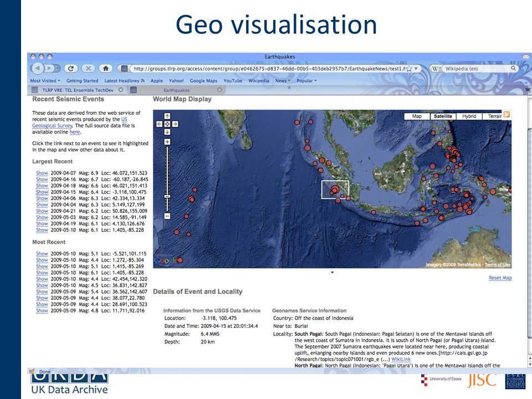Image resolution: width=532 pixels, height=399 pixels.
Task: Switch map to Satellite view
Action: click(x=443, y=116)
